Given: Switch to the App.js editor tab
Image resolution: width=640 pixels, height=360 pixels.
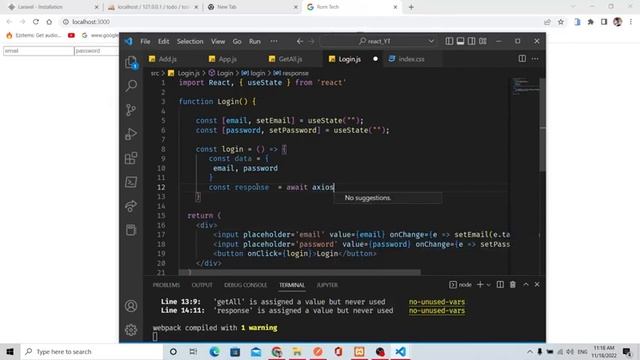Looking at the screenshot, I should 227,59.
